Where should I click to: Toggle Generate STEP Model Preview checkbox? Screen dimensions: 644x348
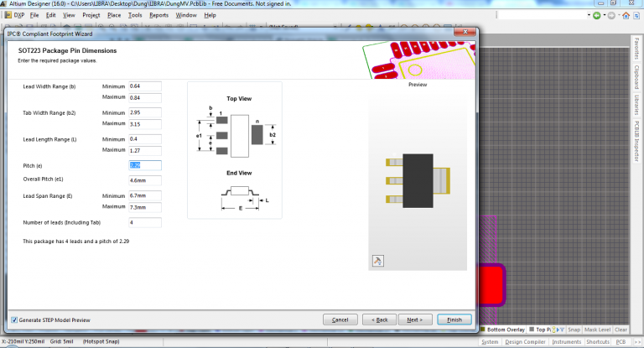point(14,319)
